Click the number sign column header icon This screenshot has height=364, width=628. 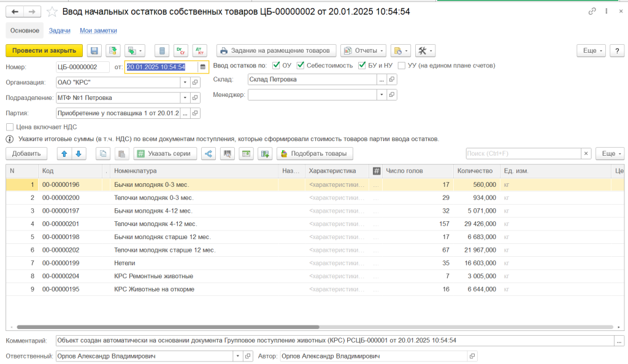click(x=377, y=171)
